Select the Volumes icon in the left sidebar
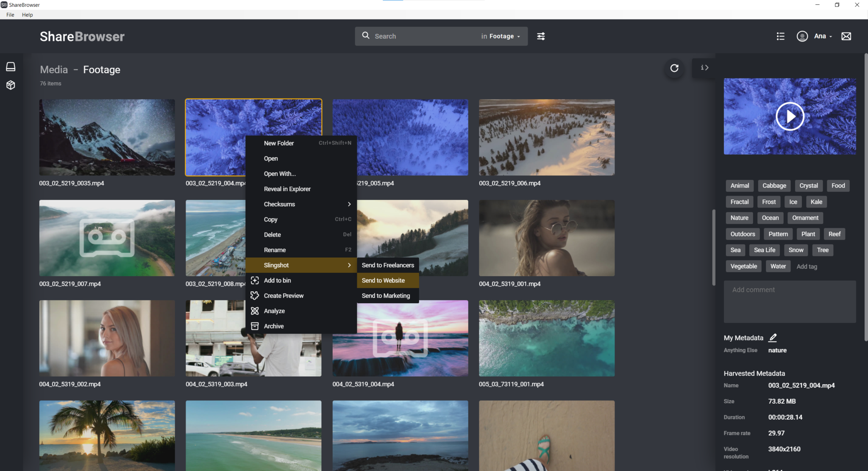Viewport: 868px width, 471px height. [x=11, y=66]
